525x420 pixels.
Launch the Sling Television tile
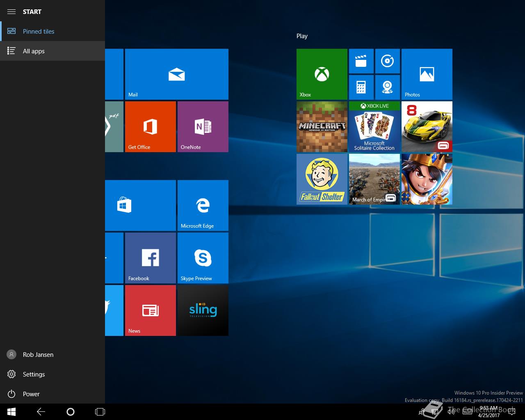coord(203,310)
